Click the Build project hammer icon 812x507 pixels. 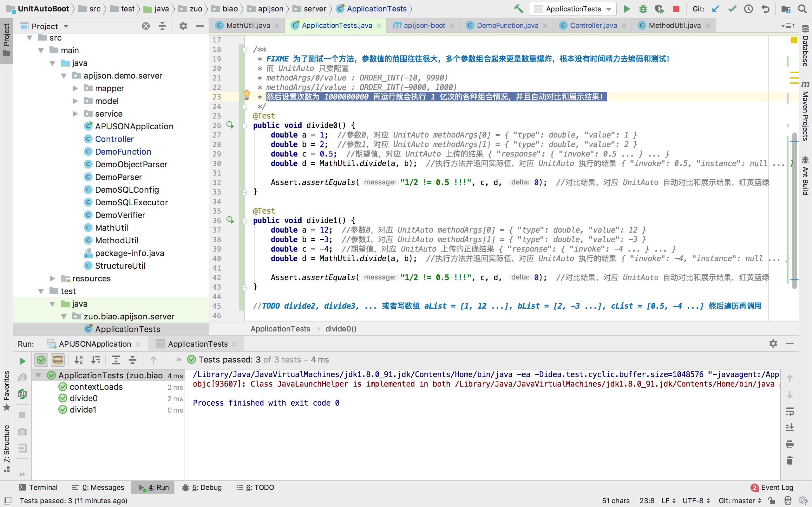tap(518, 9)
